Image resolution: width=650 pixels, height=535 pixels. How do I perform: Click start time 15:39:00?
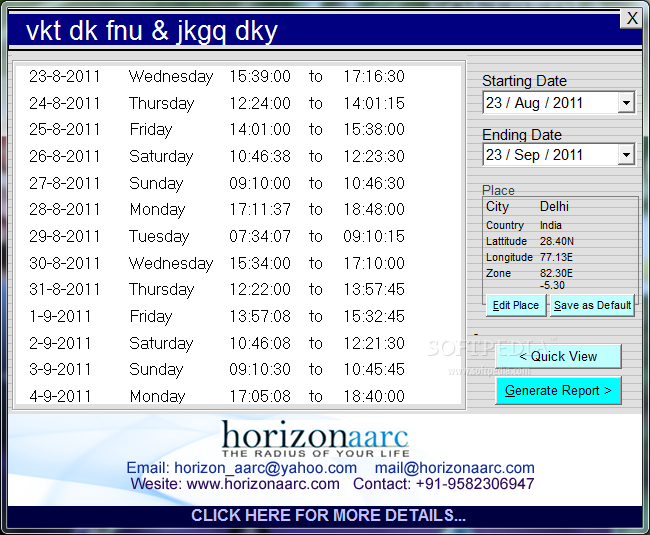tap(260, 76)
